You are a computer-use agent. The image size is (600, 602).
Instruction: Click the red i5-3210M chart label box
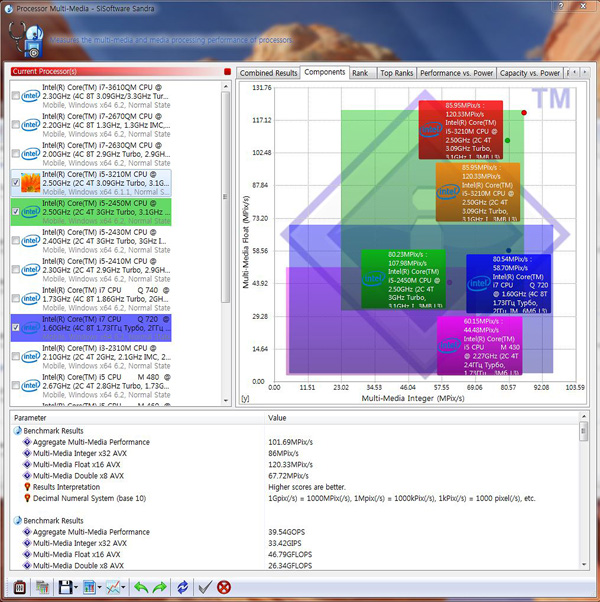click(461, 130)
